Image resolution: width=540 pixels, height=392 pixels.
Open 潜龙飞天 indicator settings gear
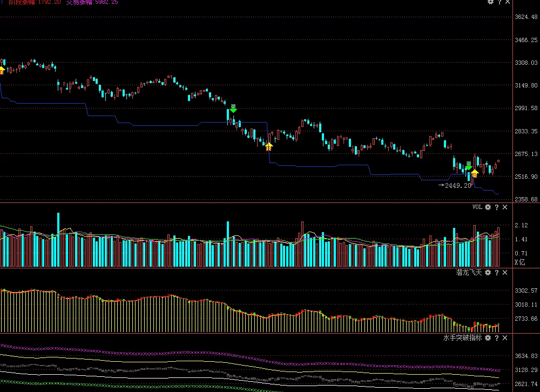[488, 273]
